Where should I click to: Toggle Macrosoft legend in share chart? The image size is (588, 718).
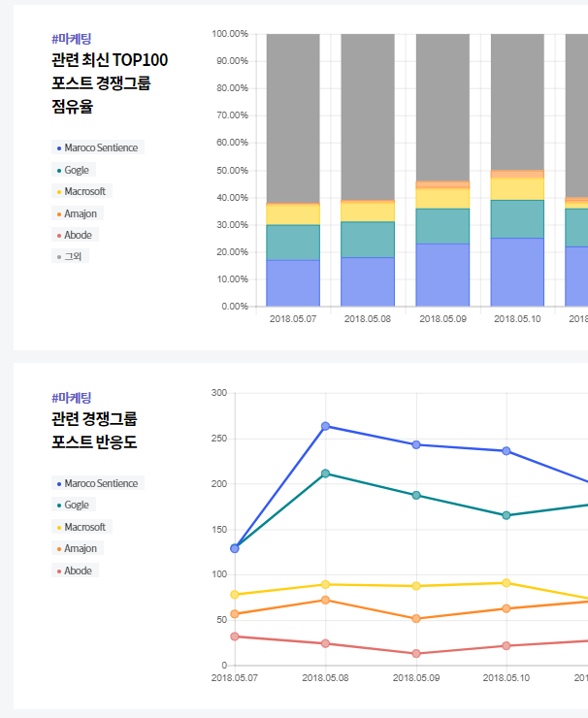82,191
